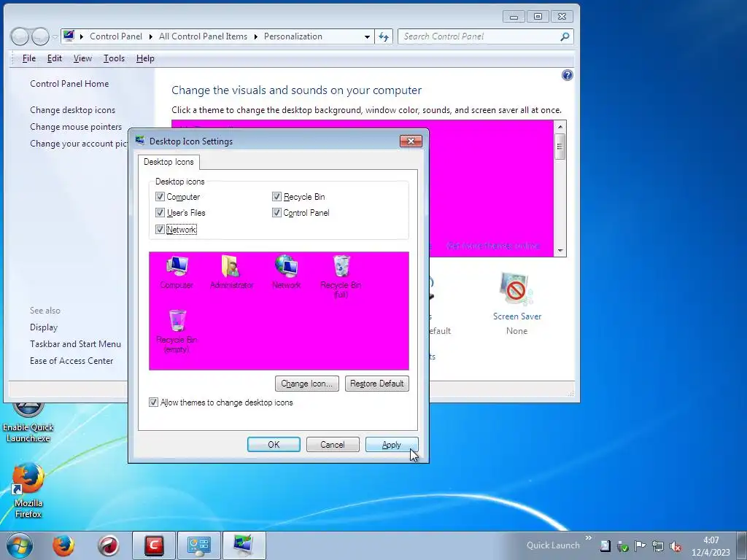Click the Show desktop strip beside clock
Screen dimensions: 747x560
tap(742, 545)
